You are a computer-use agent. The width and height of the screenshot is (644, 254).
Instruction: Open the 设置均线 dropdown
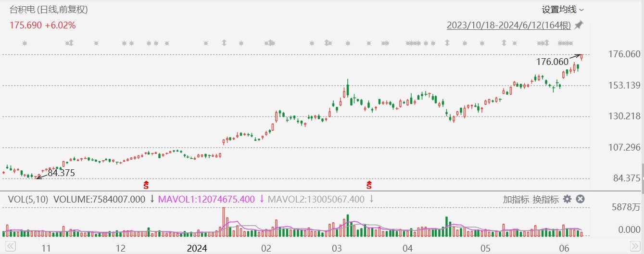(563, 10)
